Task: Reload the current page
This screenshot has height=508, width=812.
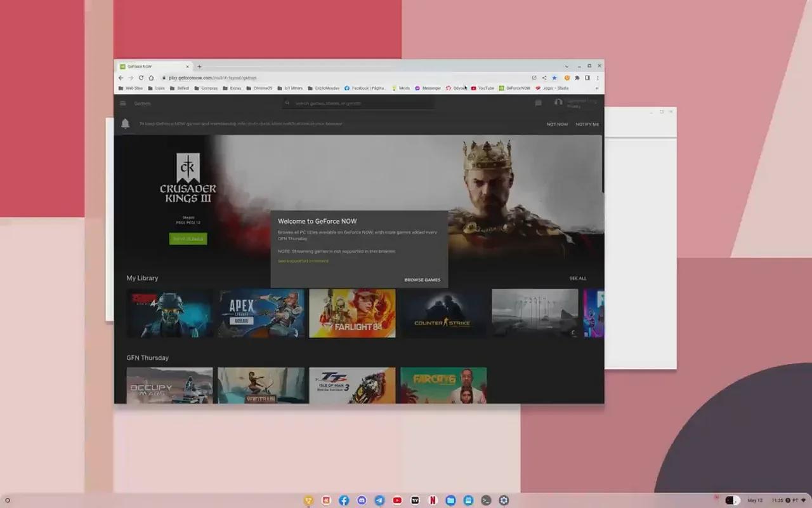Action: point(141,78)
